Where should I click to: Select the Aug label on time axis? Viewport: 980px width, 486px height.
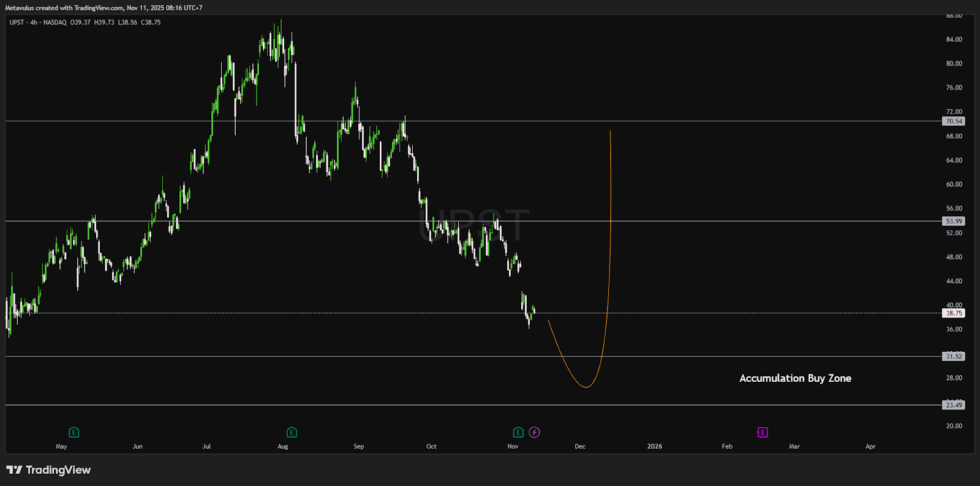click(282, 446)
